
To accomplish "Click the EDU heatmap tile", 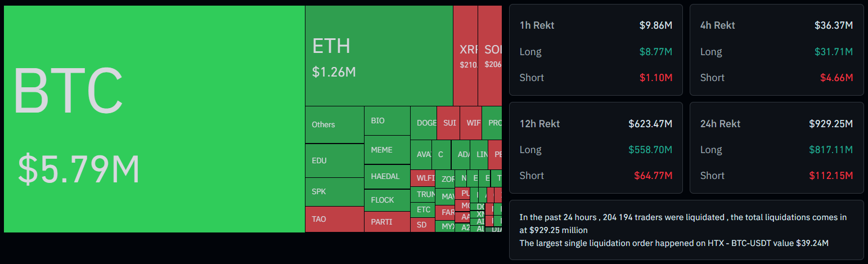I will pos(334,160).
